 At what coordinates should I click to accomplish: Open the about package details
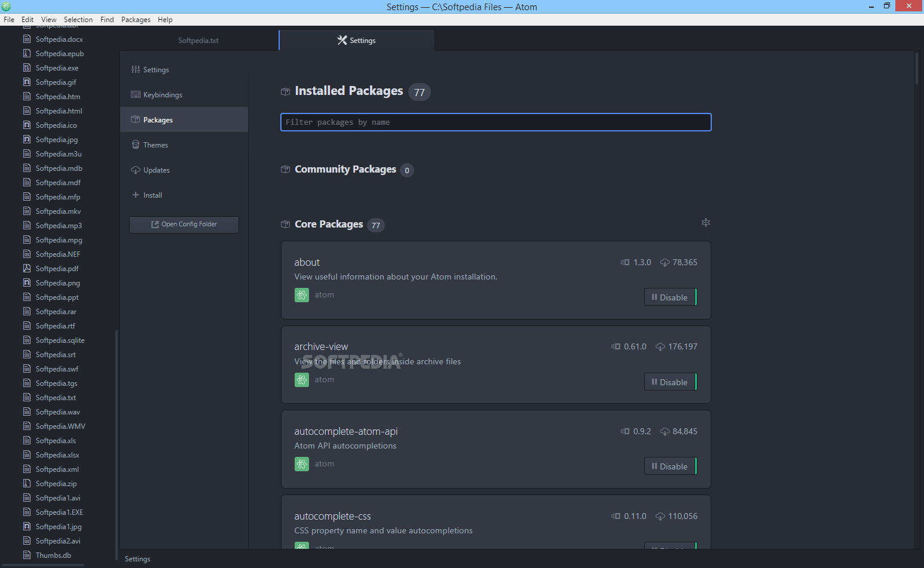click(307, 263)
